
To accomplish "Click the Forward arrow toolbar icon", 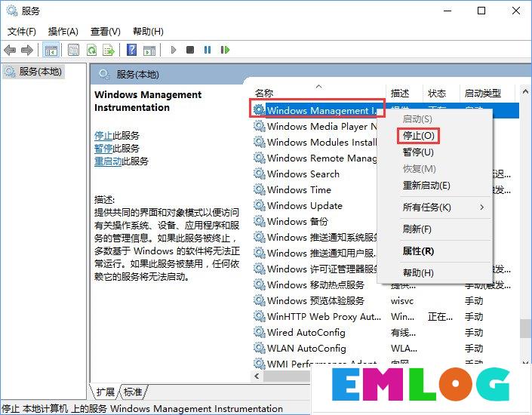I will (x=27, y=51).
